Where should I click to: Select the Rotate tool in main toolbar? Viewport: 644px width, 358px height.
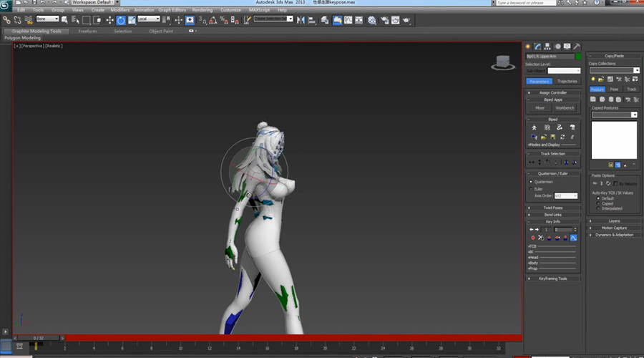(x=121, y=20)
